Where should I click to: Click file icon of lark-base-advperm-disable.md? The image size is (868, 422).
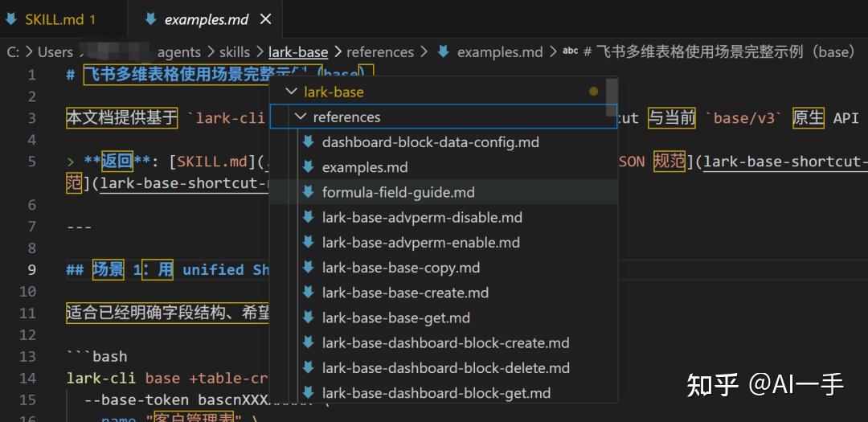click(309, 217)
